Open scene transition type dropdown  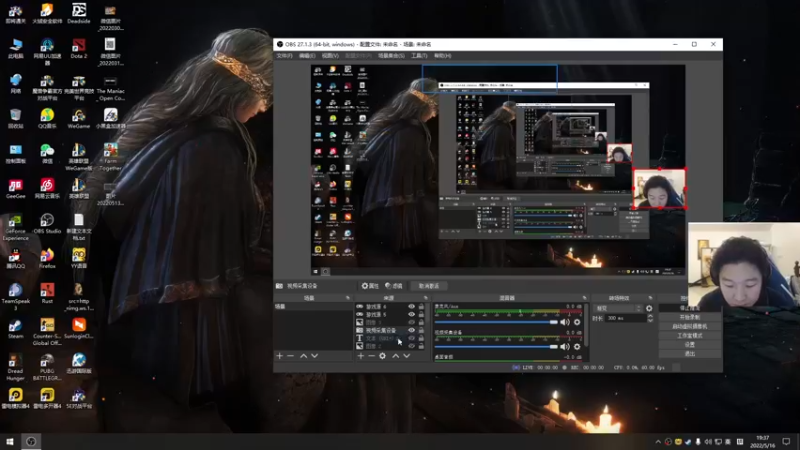[618, 308]
